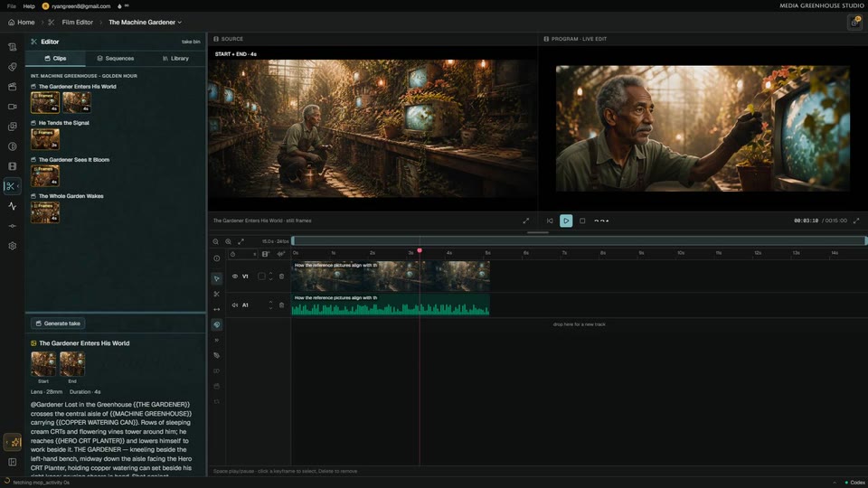Open The Machine Gardener project dropdown
The width and height of the screenshot is (868, 488).
point(145,22)
